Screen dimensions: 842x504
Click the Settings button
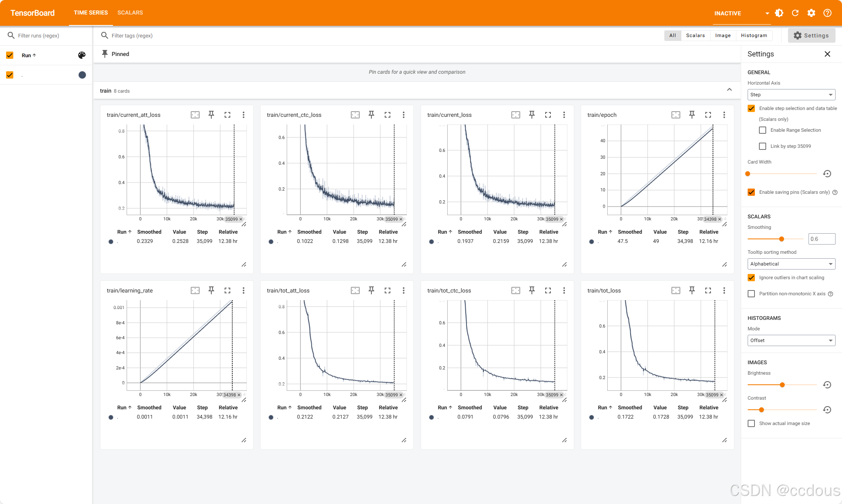coord(811,35)
